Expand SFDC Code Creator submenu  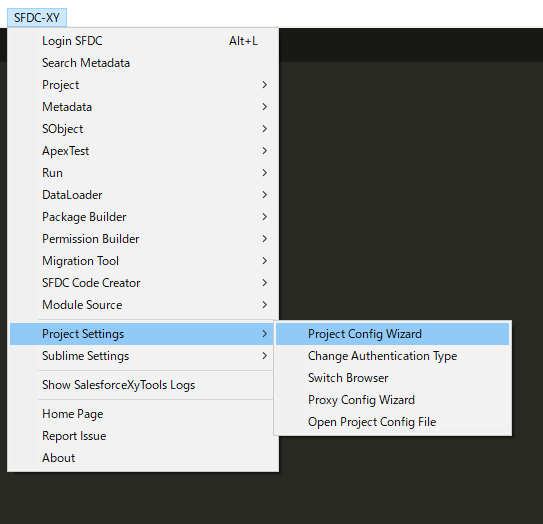point(143,283)
